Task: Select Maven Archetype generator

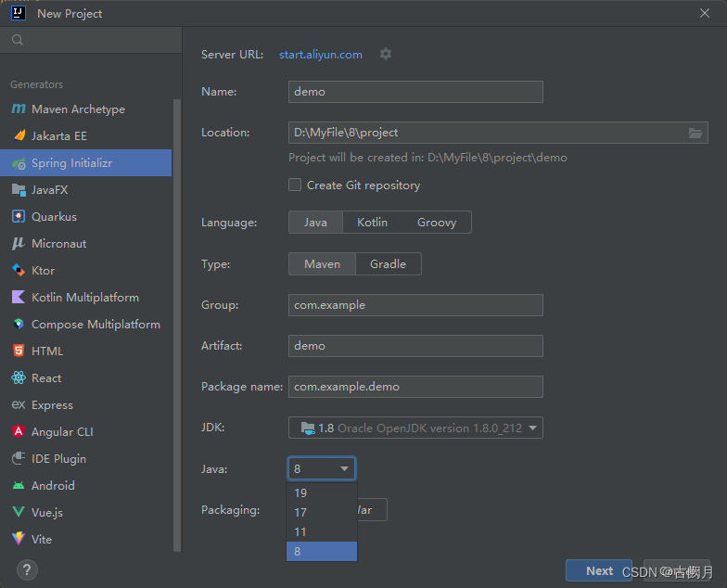Action: coord(85,109)
